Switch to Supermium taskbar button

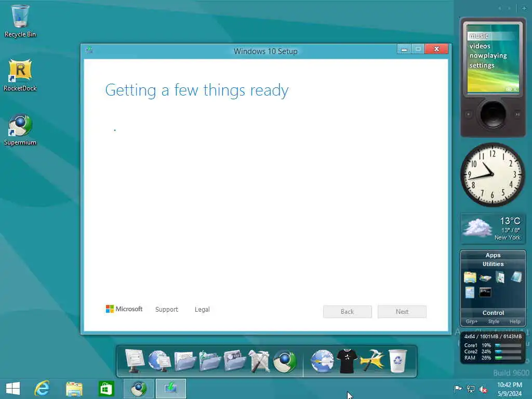(x=138, y=389)
